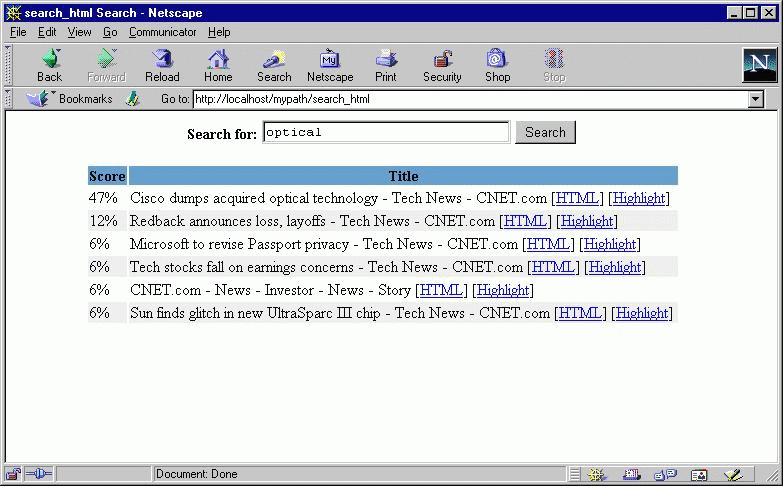
Task: Open the Go menu
Action: click(x=110, y=32)
